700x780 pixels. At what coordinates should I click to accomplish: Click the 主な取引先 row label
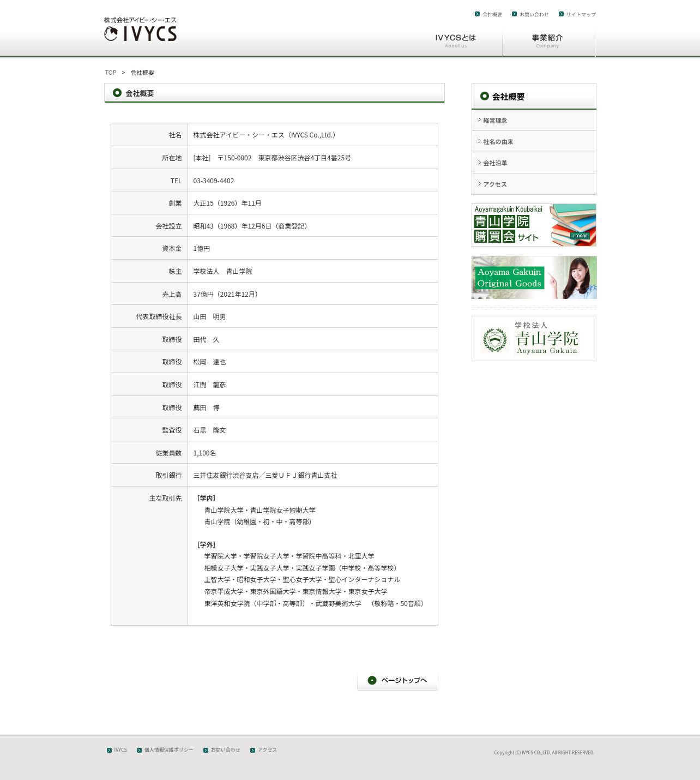(x=165, y=499)
